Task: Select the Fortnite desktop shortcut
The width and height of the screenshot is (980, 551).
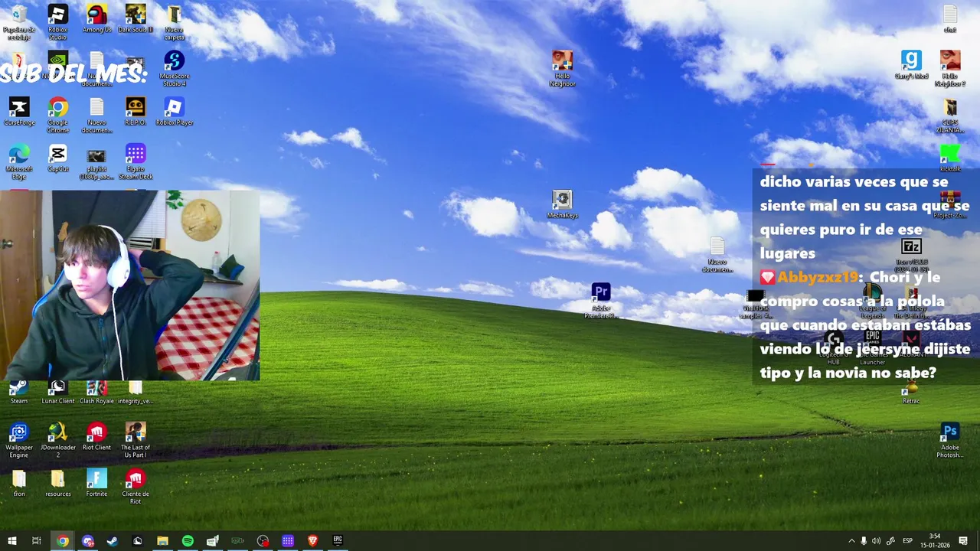Action: pos(96,483)
